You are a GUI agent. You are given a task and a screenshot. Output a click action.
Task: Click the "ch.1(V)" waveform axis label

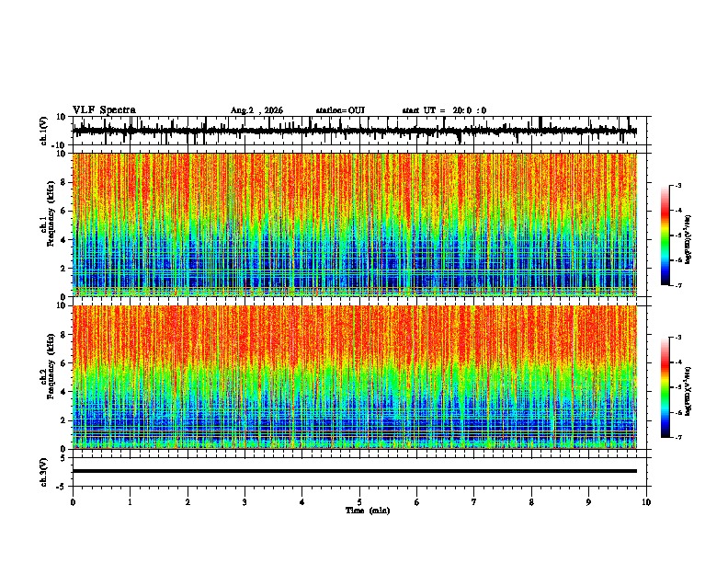44,131
